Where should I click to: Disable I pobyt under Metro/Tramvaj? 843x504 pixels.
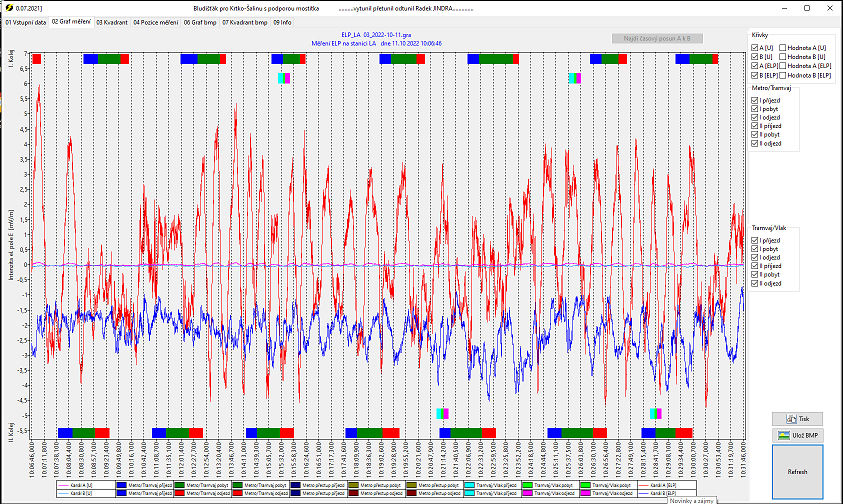point(756,108)
